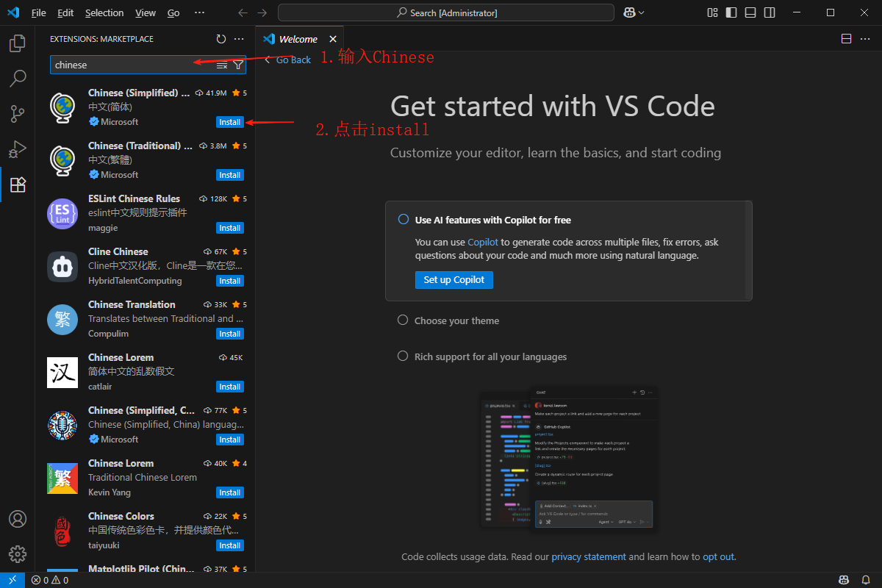Click the Go Forward arrow in title bar
Viewport: 882px width, 588px height.
(262, 12)
